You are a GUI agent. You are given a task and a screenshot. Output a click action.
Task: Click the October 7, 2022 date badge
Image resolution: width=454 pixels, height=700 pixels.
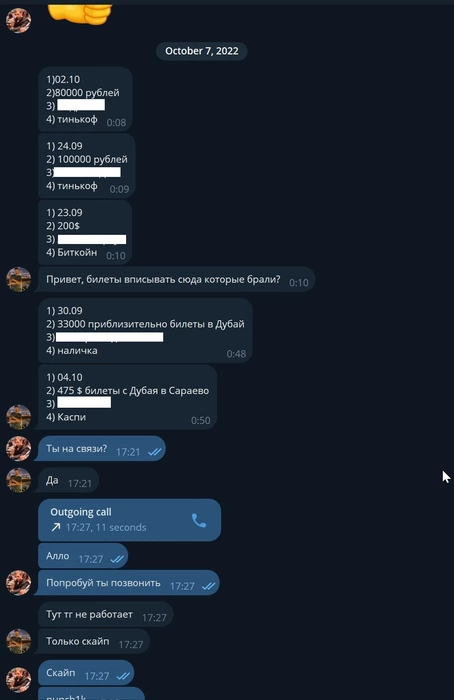click(202, 51)
